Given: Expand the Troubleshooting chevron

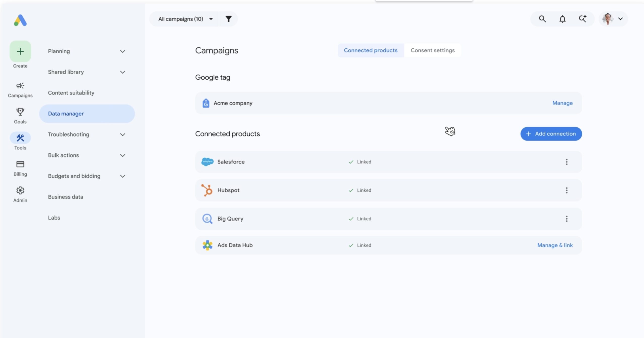Looking at the screenshot, I should pos(123,135).
